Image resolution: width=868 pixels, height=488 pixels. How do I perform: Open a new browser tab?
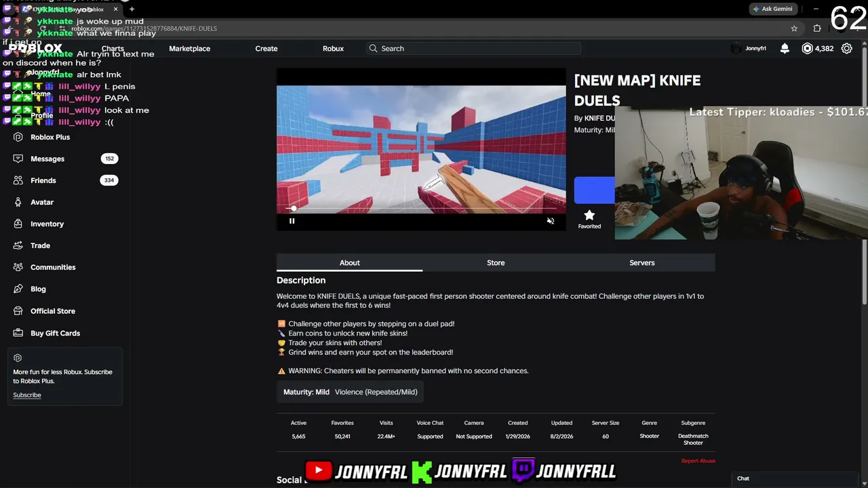(x=132, y=9)
